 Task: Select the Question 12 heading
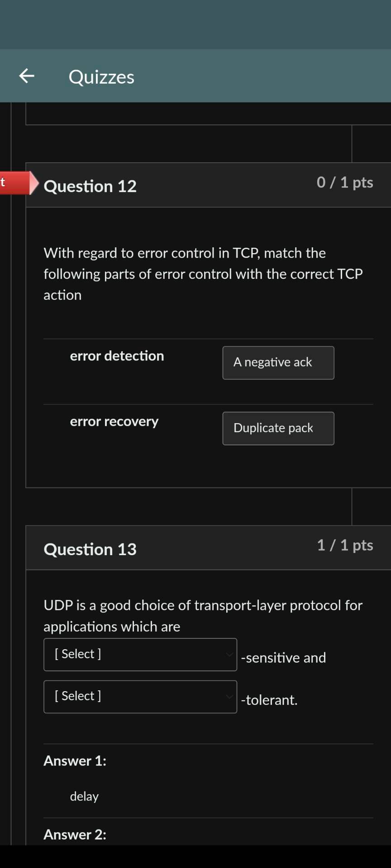pos(90,186)
